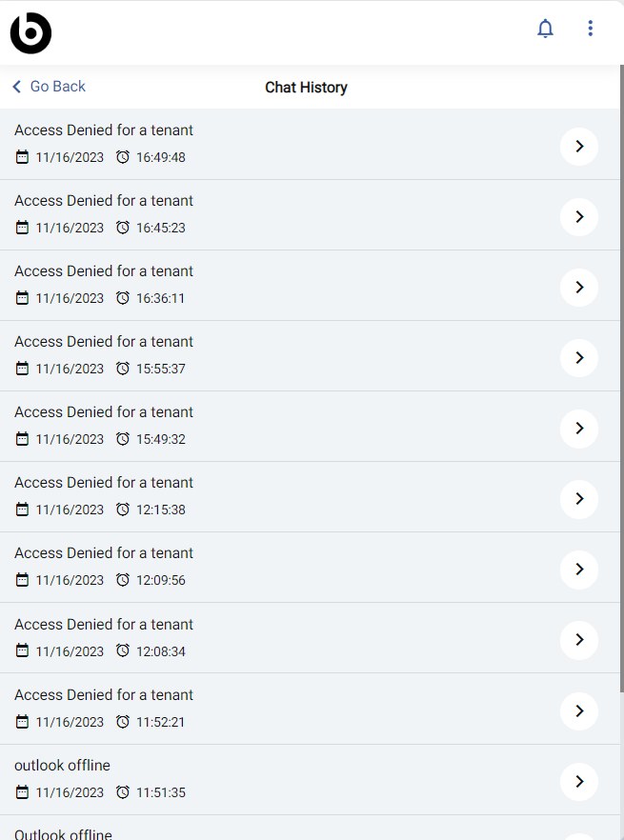The width and height of the screenshot is (624, 840).
Task: Open the chat arrow for 16:36:11
Action: coord(579,288)
